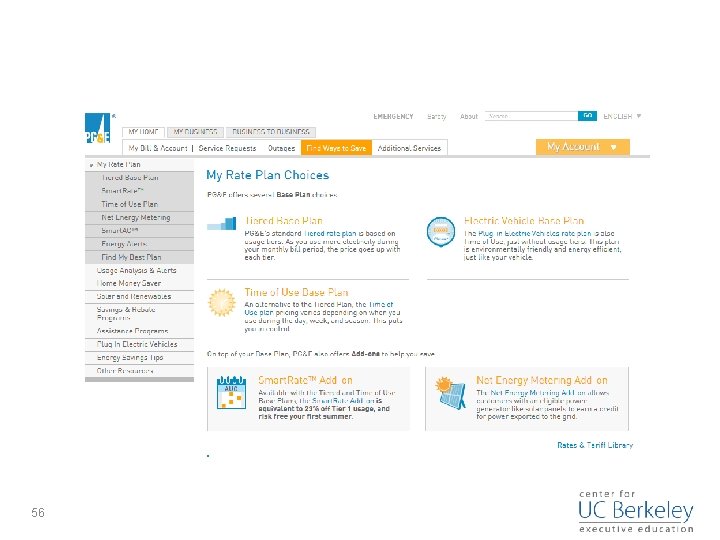Viewport: 720px width, 540px height.
Task: Open the inline Time of Use plan link
Action: click(x=319, y=308)
